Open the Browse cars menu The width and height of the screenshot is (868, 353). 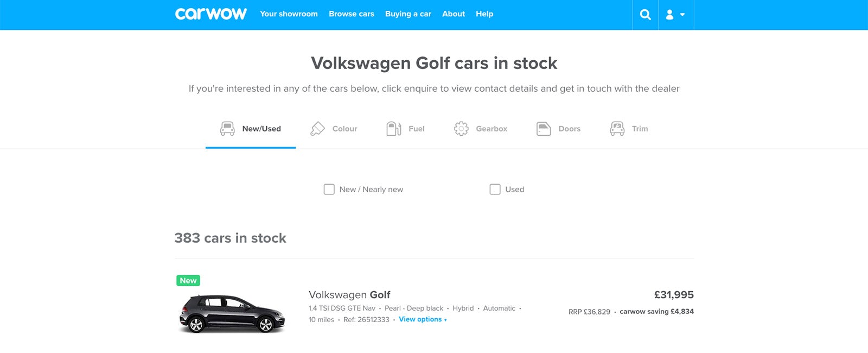coord(351,14)
